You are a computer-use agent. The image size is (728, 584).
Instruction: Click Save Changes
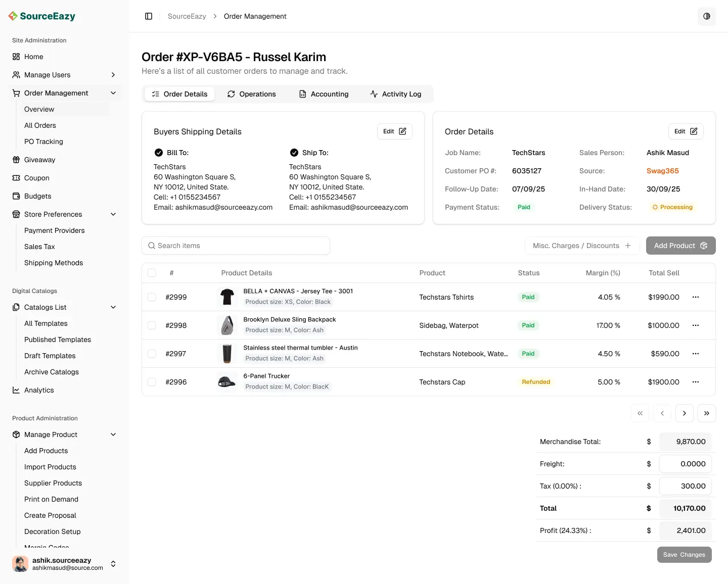point(685,555)
